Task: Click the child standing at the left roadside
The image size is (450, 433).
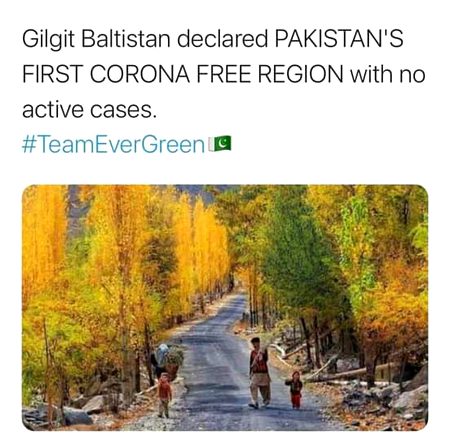Action: click(164, 395)
